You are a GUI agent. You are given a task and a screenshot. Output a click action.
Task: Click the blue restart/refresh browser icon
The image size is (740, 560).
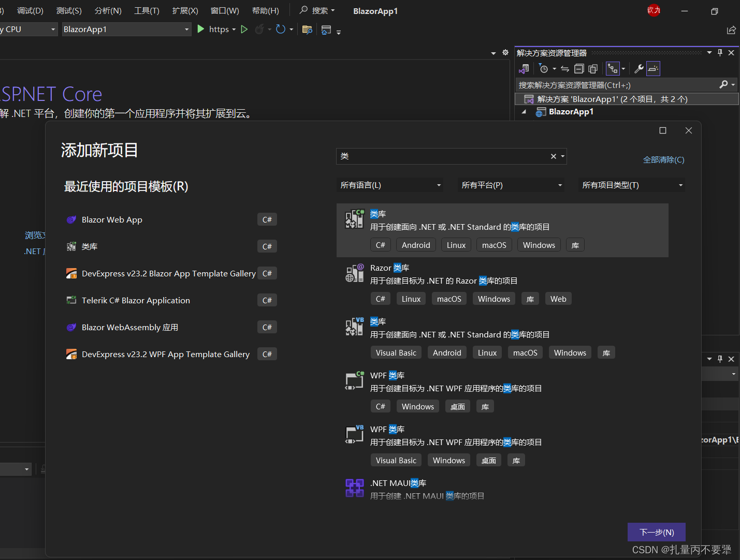281,30
